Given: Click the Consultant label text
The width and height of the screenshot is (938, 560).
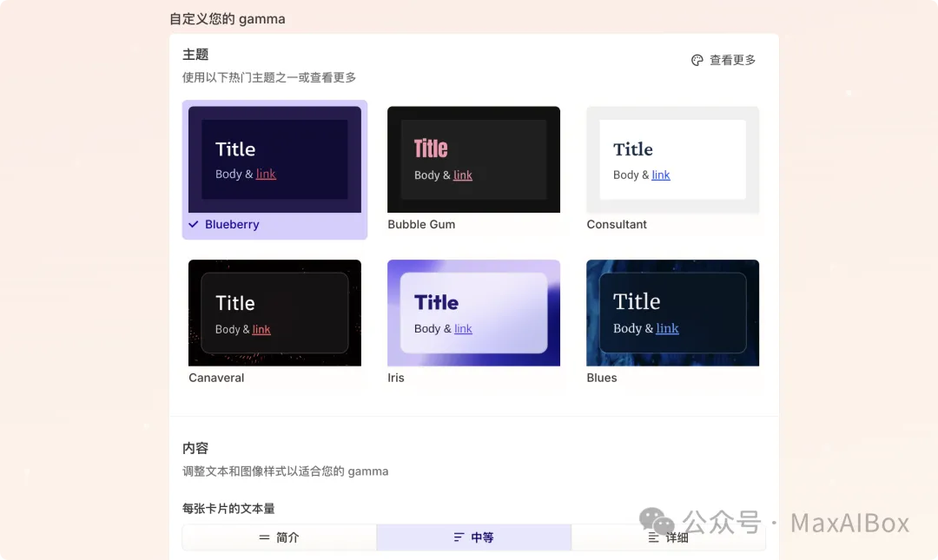Looking at the screenshot, I should click(x=617, y=224).
